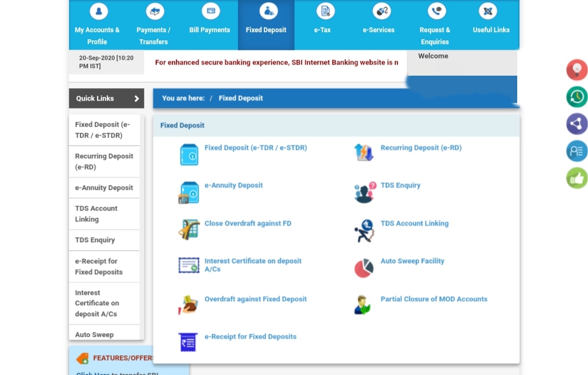588x375 pixels.
Task: Click the FEATURES/OFFERS tag icon
Action: (x=83, y=359)
